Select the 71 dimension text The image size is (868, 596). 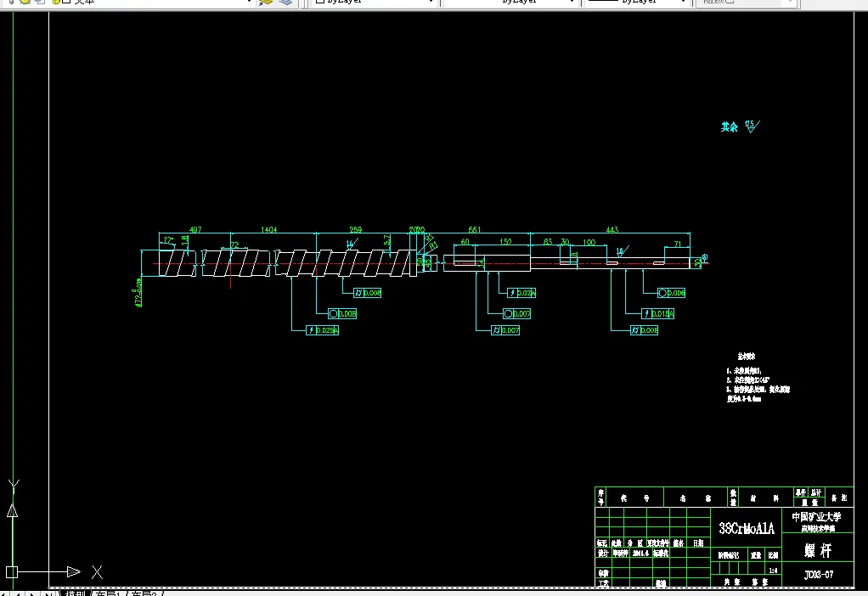pyautogui.click(x=678, y=244)
